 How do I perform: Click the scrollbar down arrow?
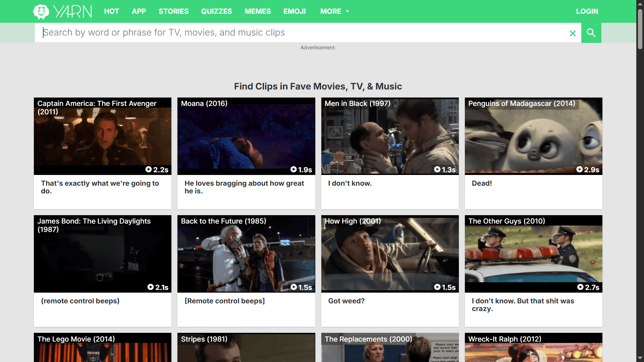[640, 358]
